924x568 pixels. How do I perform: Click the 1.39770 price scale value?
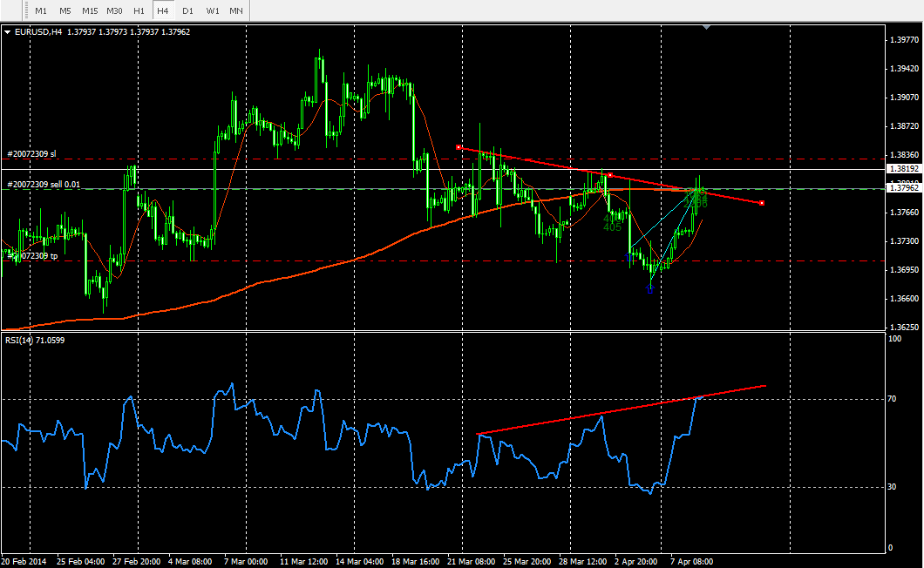pyautogui.click(x=904, y=39)
